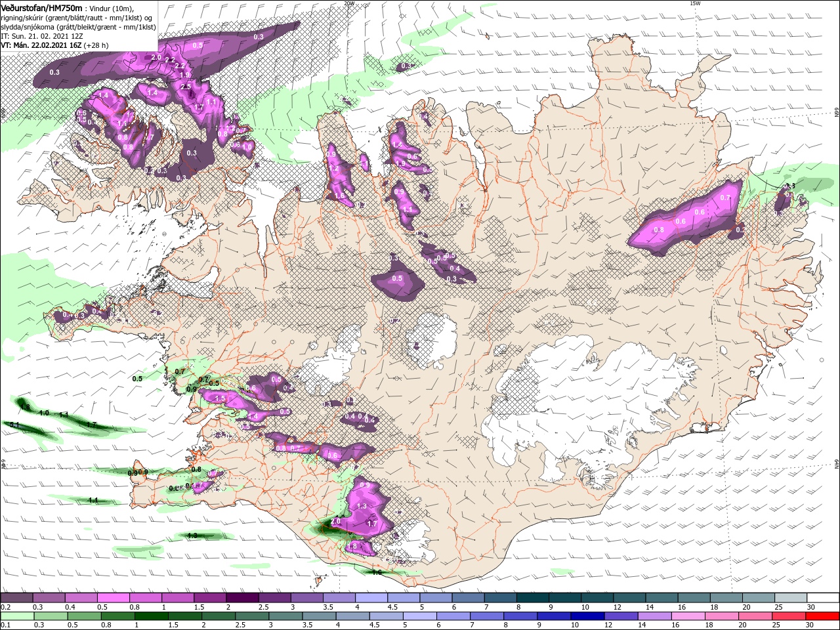Click the 'VT: Mán. 22.02.2021 16Z' valid time
The image size is (840, 630).
[40, 45]
